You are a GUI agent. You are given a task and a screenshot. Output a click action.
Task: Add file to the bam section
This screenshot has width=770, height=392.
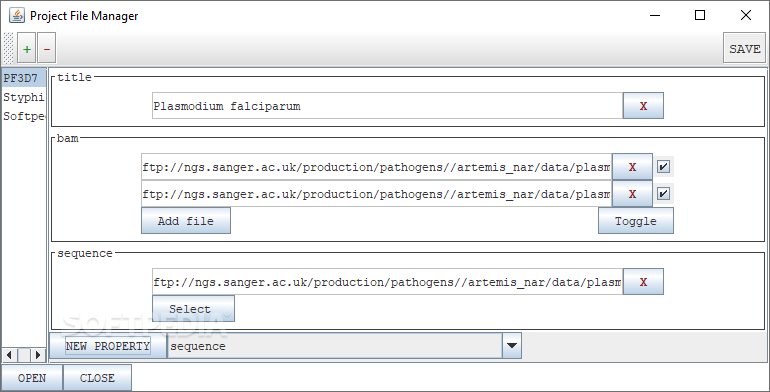(x=186, y=221)
